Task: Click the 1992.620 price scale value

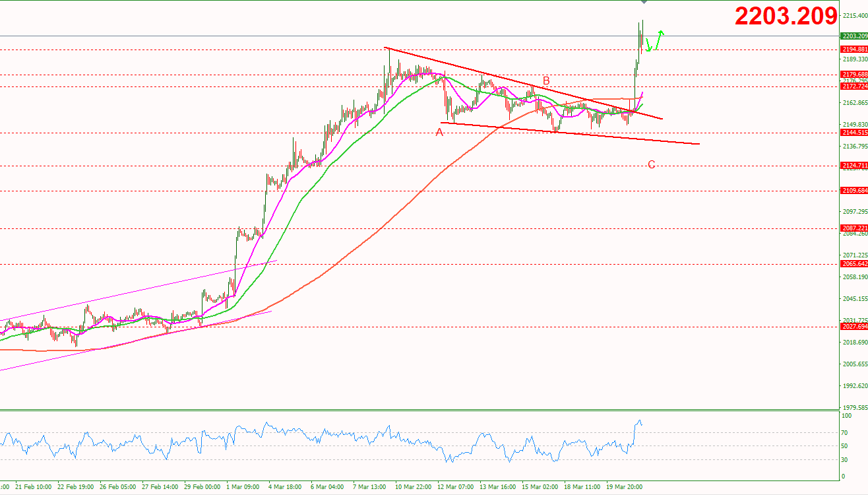Action: tap(855, 386)
